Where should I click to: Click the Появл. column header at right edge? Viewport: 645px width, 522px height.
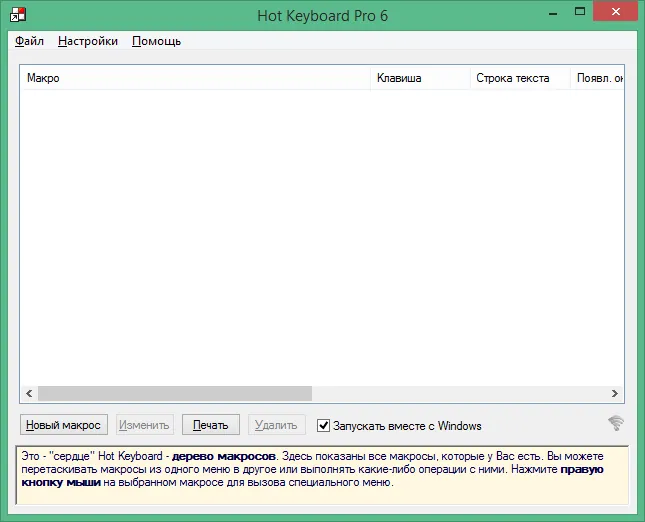pyautogui.click(x=597, y=78)
